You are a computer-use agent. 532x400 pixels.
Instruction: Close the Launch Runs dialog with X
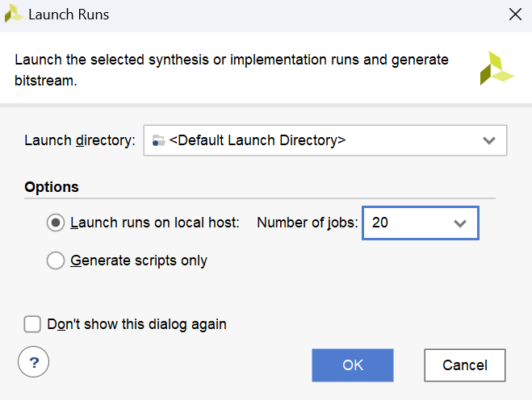point(514,15)
